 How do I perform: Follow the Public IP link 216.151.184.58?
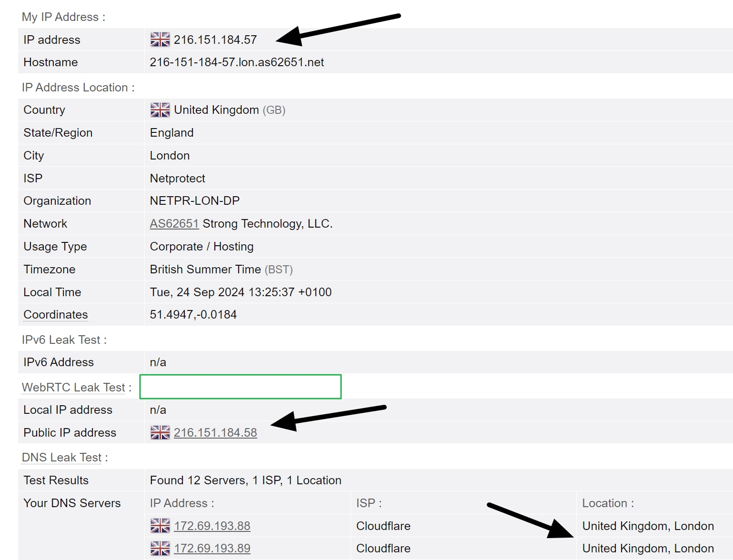coord(215,432)
